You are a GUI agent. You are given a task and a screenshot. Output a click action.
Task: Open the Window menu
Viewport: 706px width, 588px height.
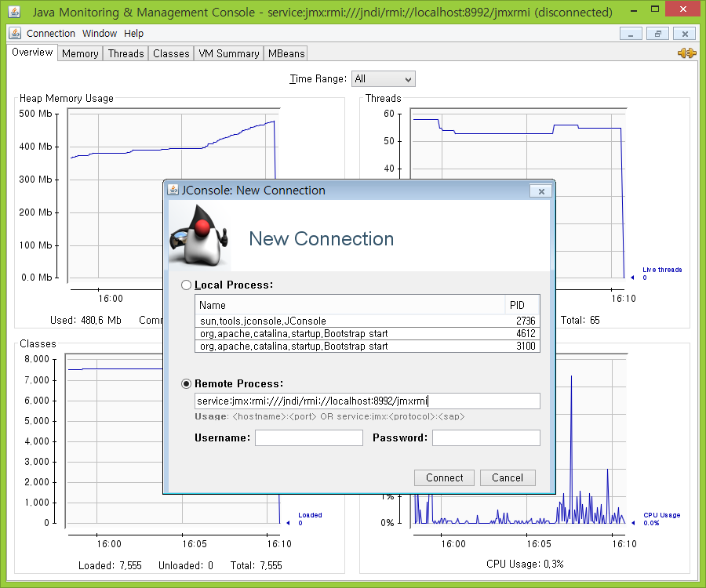tap(100, 34)
